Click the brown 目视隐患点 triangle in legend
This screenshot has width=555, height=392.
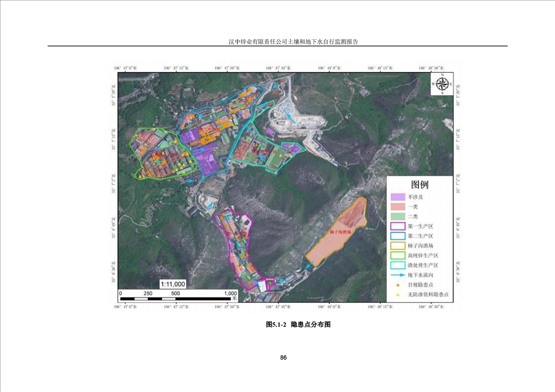point(398,285)
